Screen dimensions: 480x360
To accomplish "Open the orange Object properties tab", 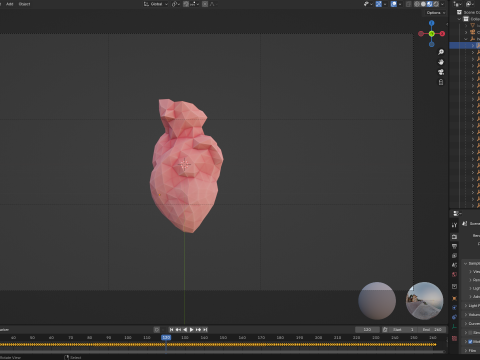I will point(454,298).
